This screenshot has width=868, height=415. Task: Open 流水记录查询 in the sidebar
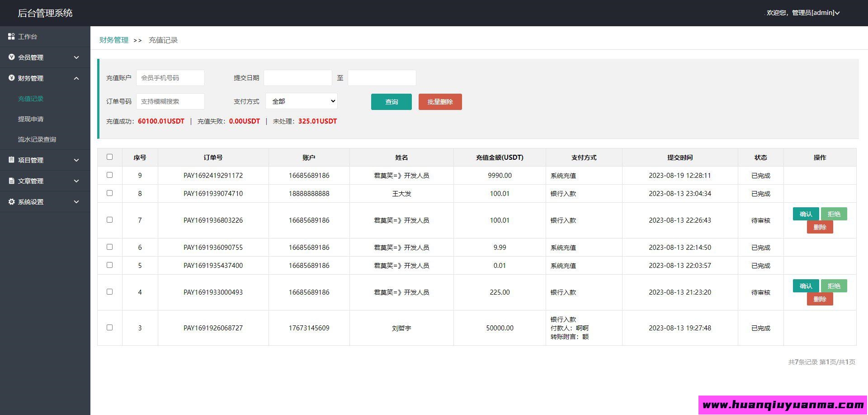click(x=37, y=139)
